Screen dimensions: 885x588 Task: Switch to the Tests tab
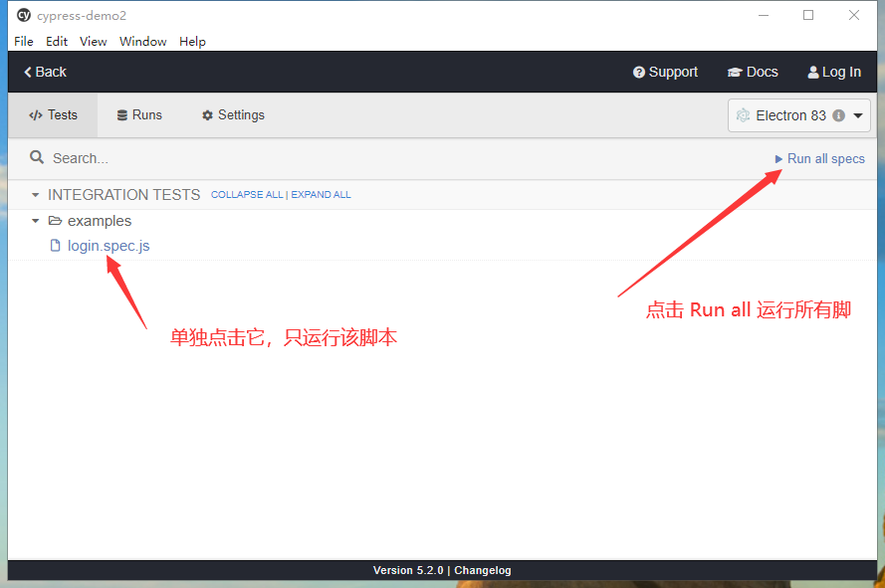[53, 115]
